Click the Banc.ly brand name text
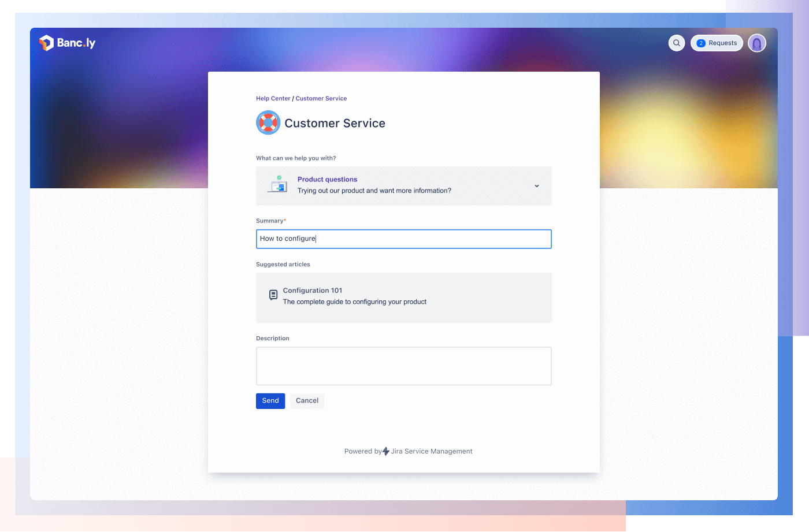This screenshot has height=532, width=809. click(76, 43)
